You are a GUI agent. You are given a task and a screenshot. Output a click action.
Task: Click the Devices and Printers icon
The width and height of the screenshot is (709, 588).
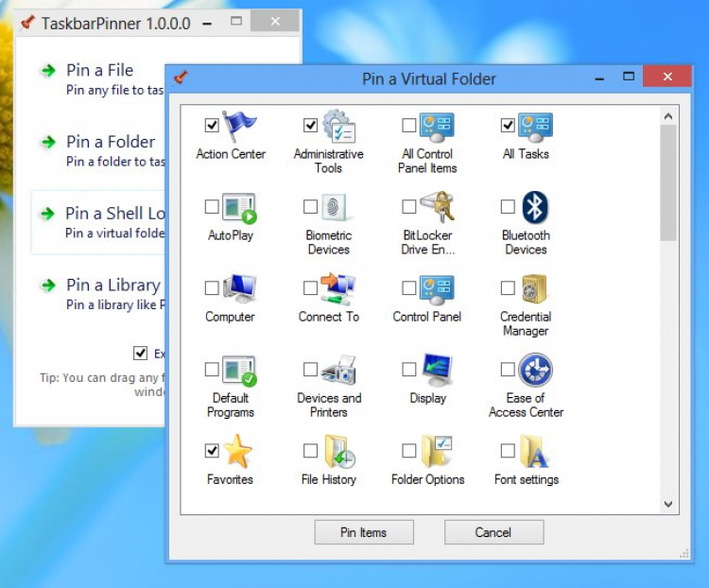pos(338,370)
